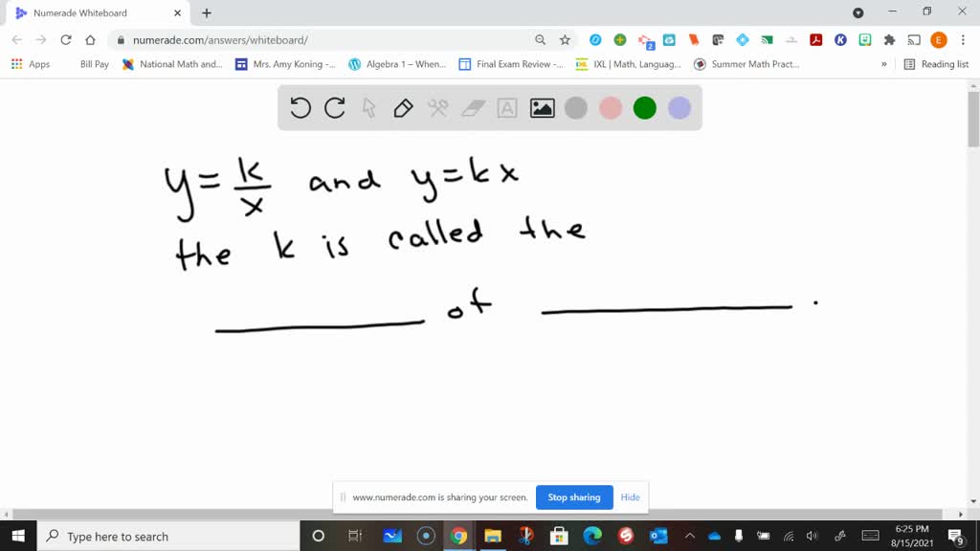
Task: Click the Numerade Whiteboard tab favicon
Action: [21, 14]
